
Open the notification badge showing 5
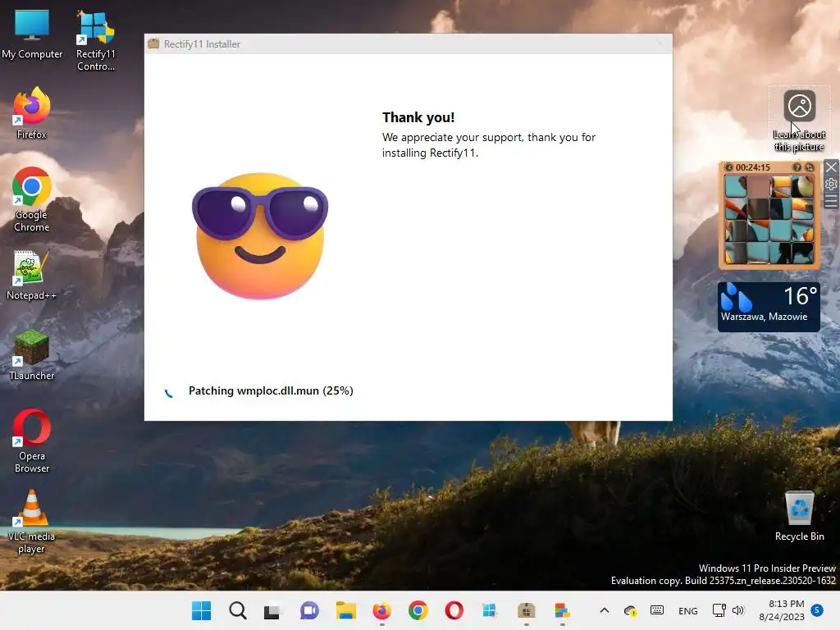[x=817, y=610]
